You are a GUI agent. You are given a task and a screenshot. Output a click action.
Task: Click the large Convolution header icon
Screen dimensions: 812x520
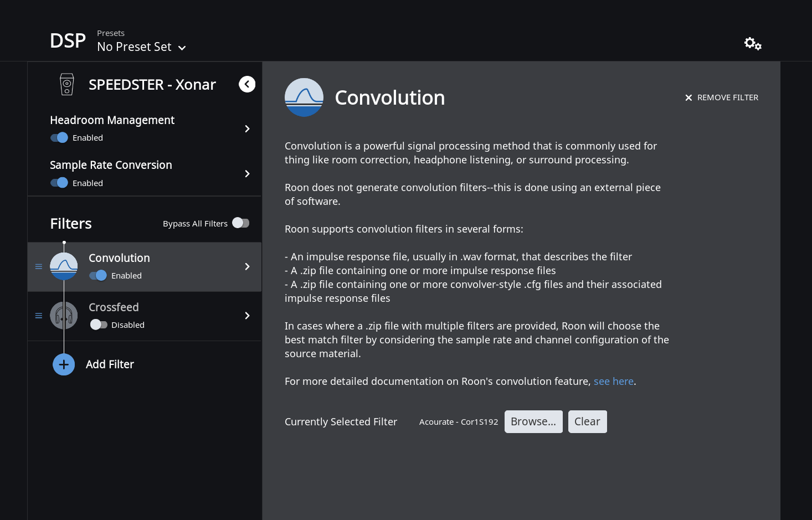pyautogui.click(x=304, y=97)
